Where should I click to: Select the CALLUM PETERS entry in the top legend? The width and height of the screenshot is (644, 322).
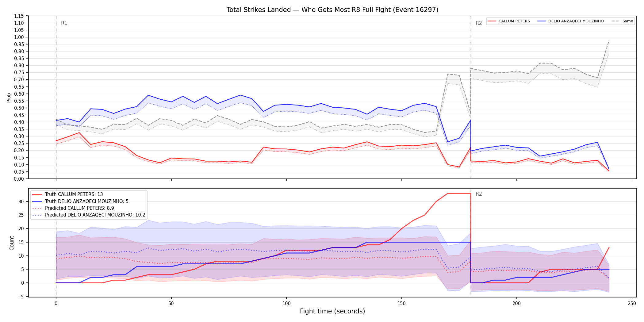pos(509,21)
